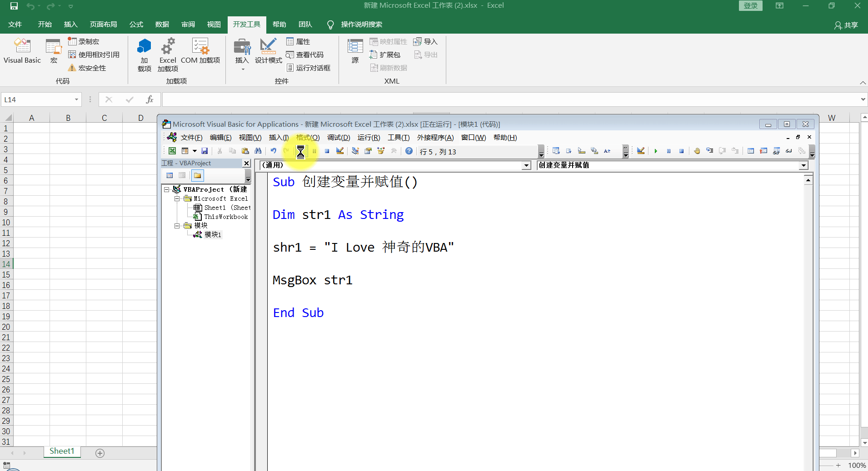Click the Paste icon in VBA toolbar

(x=245, y=151)
